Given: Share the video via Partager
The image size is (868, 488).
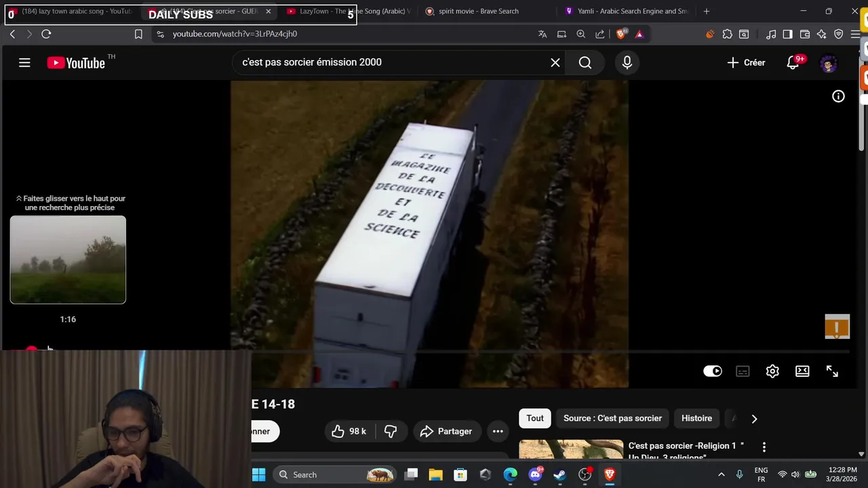Looking at the screenshot, I should (446, 431).
